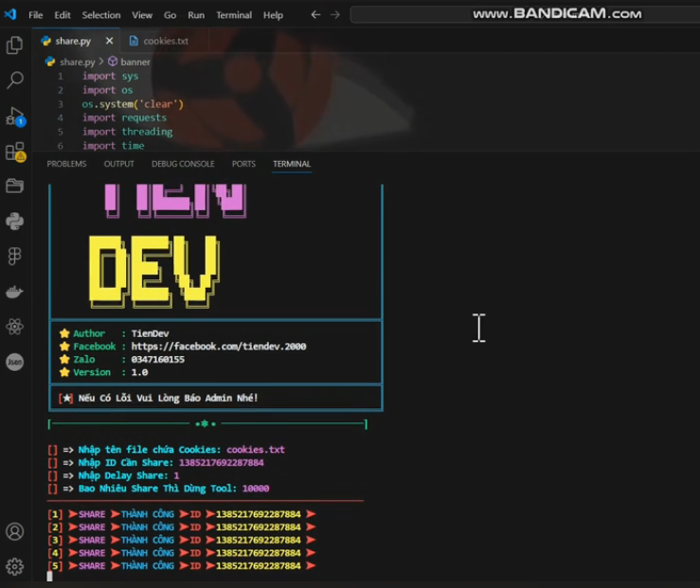
Task: Open the Run and Debug view
Action: [x=14, y=116]
